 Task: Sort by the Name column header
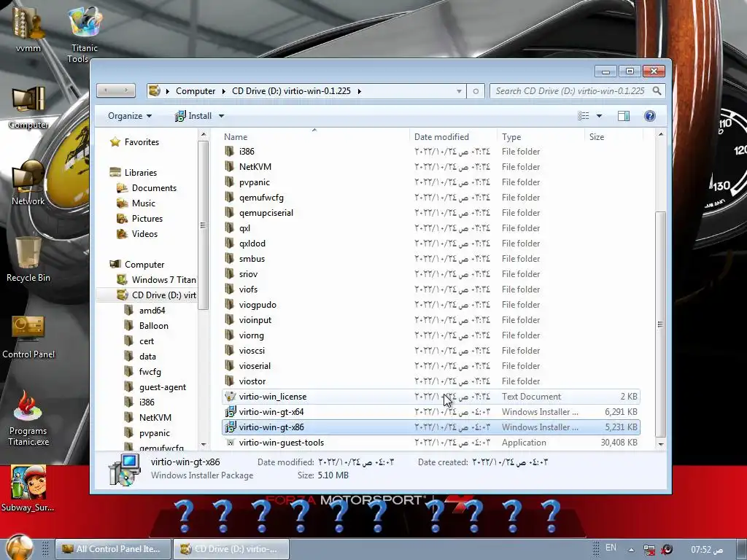(x=314, y=136)
